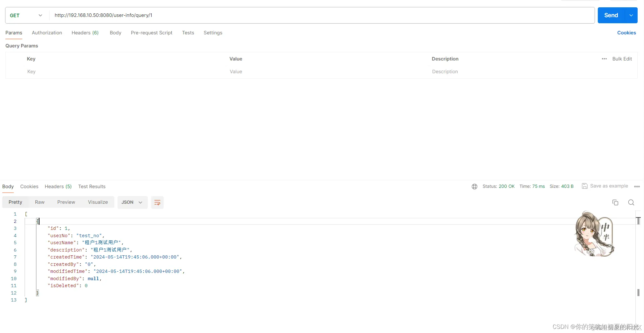The height and width of the screenshot is (333, 644).
Task: Click Save as example
Action: click(x=605, y=186)
